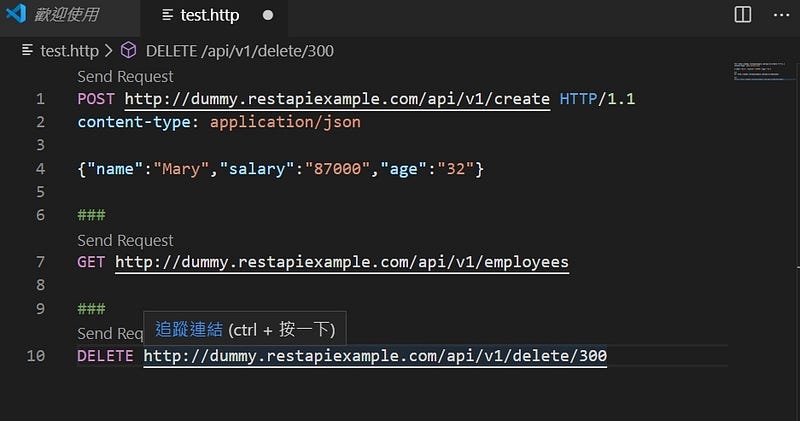
Task: Open the test.http breadcrumb dropdown
Action: pos(68,50)
